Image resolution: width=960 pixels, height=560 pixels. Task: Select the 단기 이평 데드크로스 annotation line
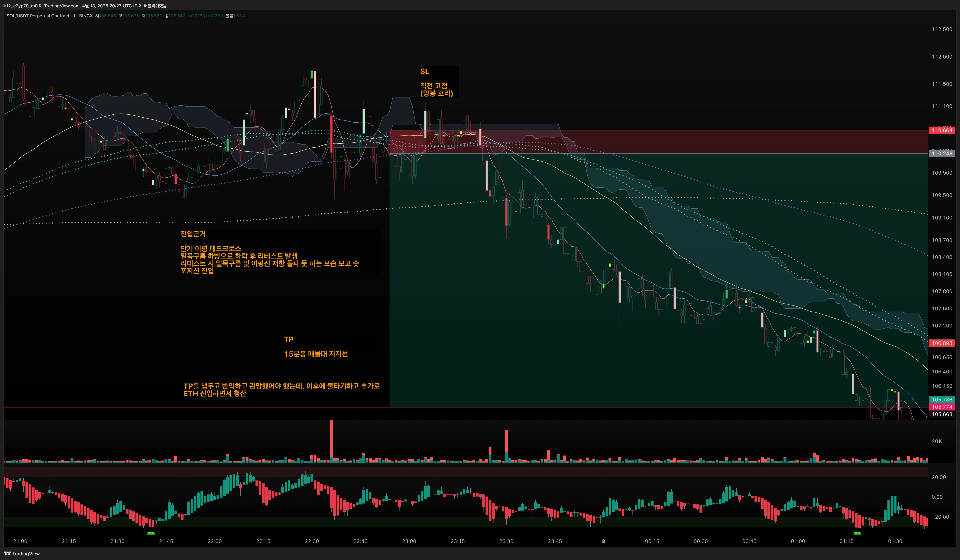[x=211, y=248]
